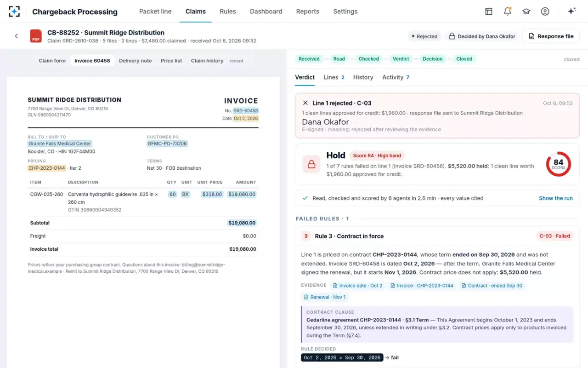Go to the Reports tab
588x368 pixels.
308,11
